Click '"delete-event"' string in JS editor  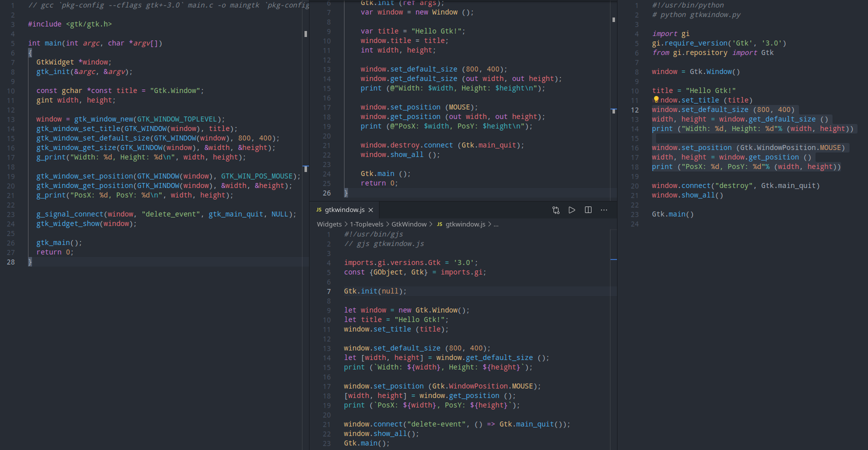(x=436, y=424)
